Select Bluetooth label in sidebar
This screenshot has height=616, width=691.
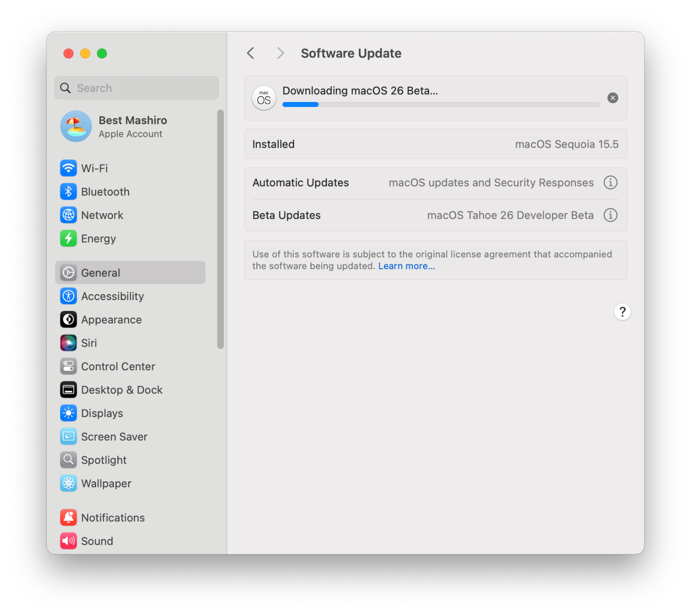[105, 192]
